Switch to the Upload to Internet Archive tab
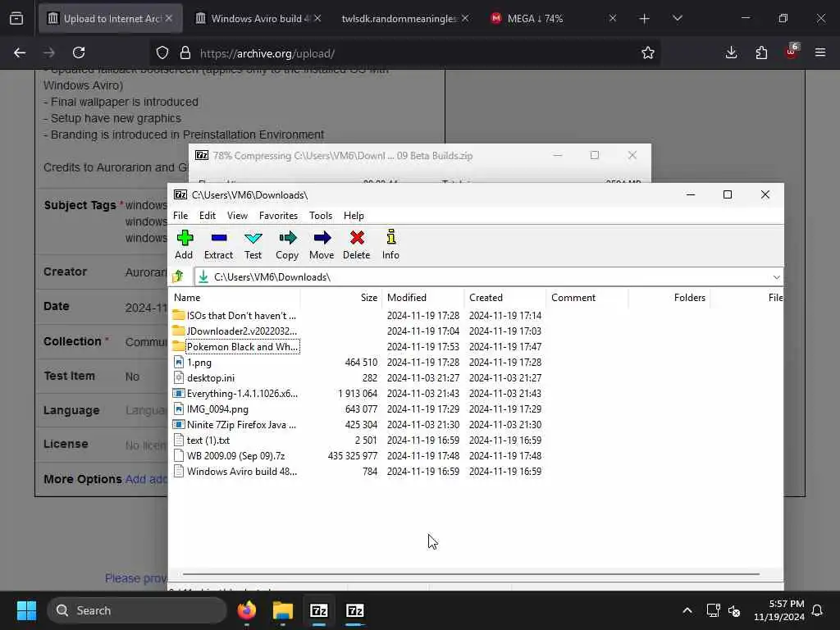This screenshot has width=840, height=630. (112, 19)
